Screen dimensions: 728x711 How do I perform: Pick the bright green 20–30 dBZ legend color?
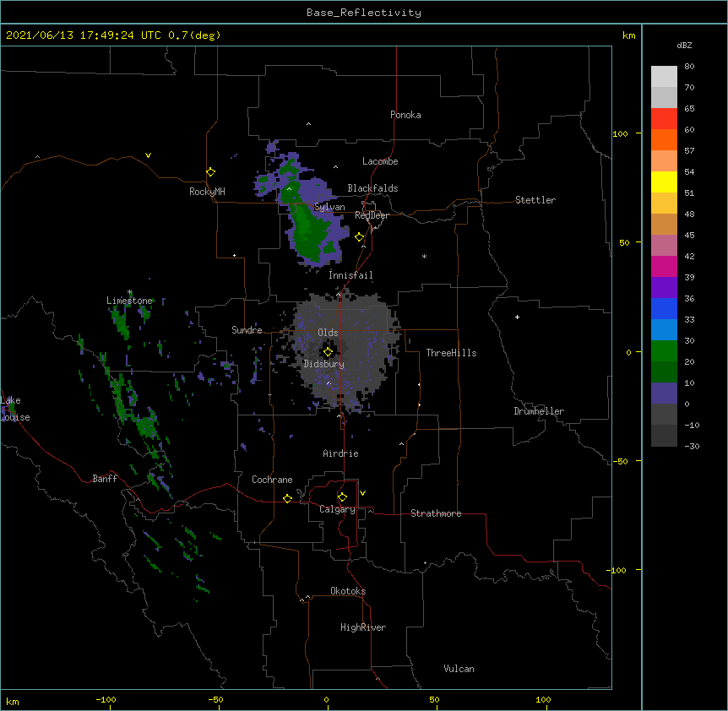coord(664,351)
